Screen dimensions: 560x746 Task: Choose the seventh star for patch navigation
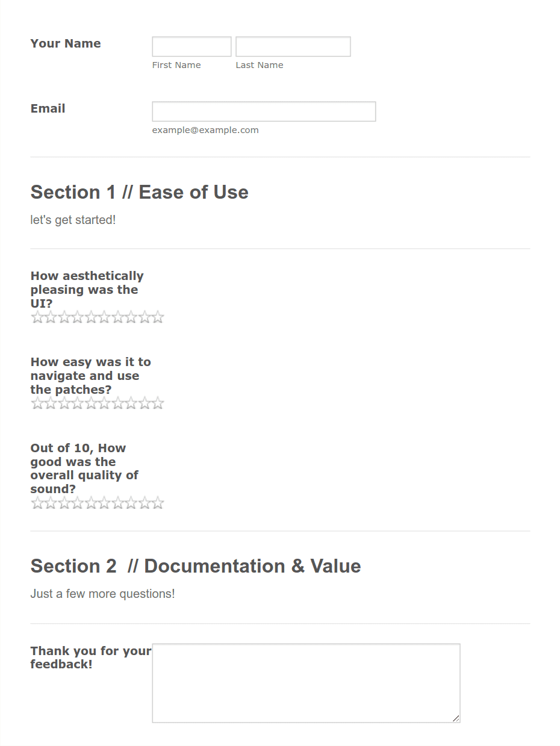click(117, 403)
